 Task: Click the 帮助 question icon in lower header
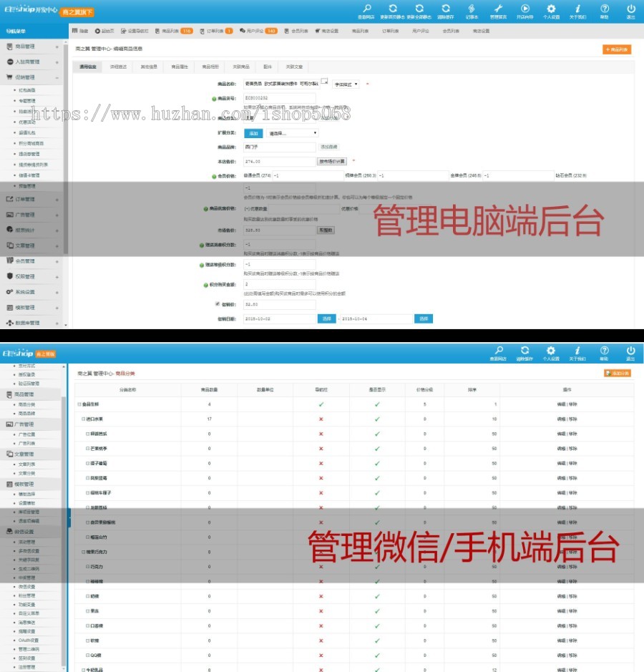pos(604,350)
